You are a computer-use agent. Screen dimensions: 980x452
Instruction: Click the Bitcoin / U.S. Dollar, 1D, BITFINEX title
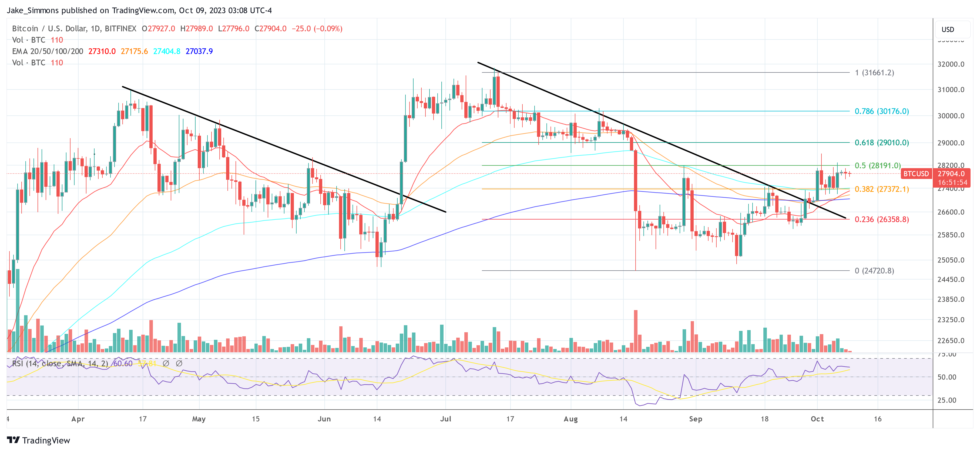[74, 29]
